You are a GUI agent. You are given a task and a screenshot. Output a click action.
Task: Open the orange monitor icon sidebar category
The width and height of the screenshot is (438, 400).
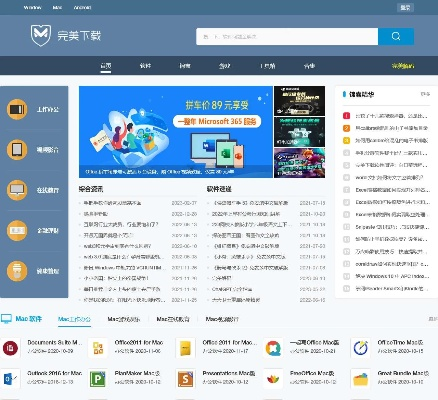(17, 190)
